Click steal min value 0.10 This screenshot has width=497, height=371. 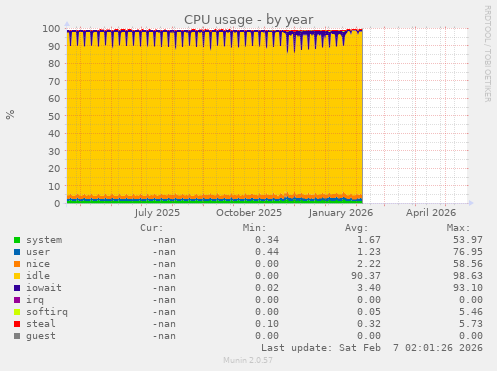pos(267,324)
